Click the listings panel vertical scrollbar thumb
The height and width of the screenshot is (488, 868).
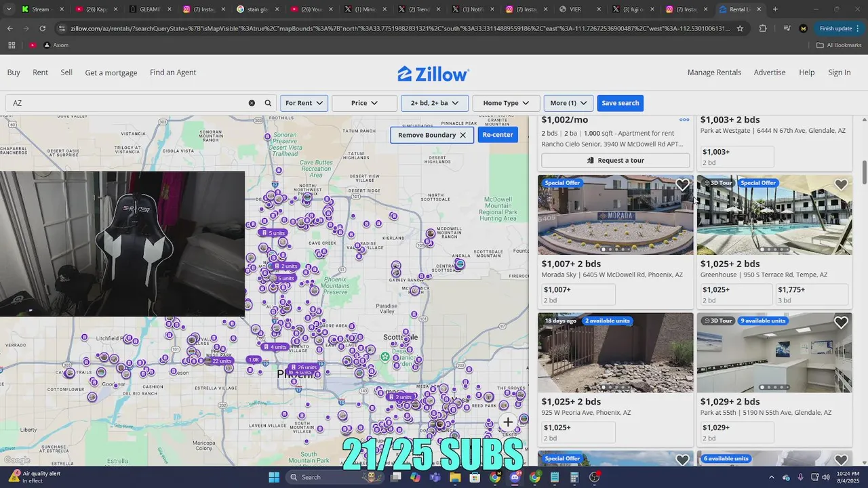click(864, 172)
